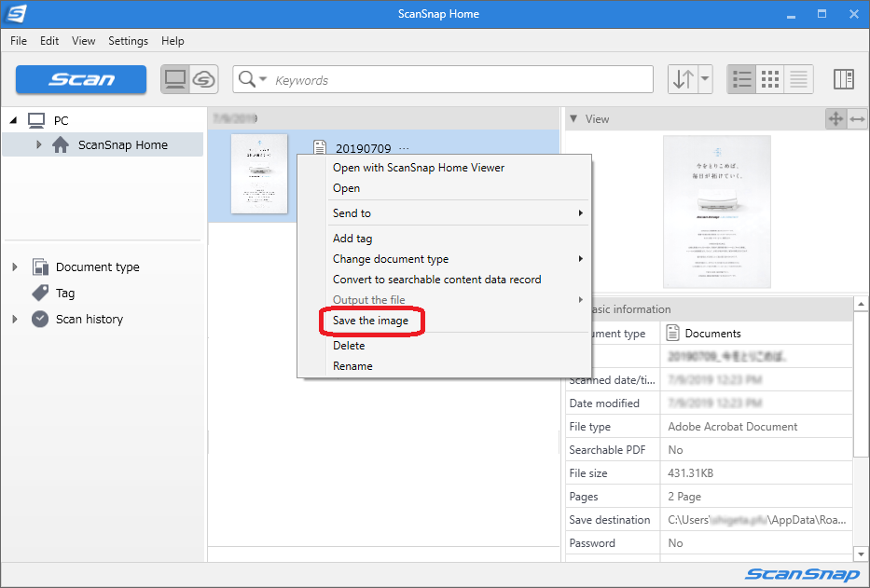Open the search keywords magnifier icon
Screen dimensions: 870x588
(x=246, y=79)
